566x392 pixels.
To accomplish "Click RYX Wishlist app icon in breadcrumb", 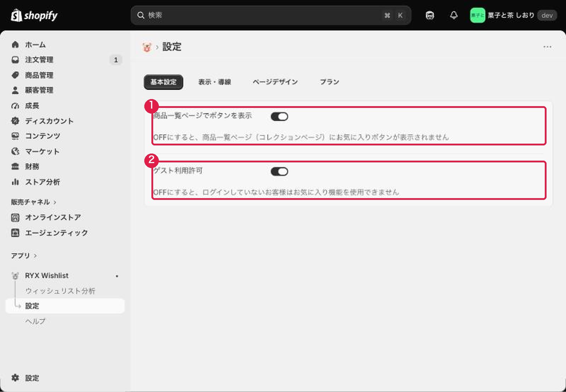I will [x=147, y=47].
